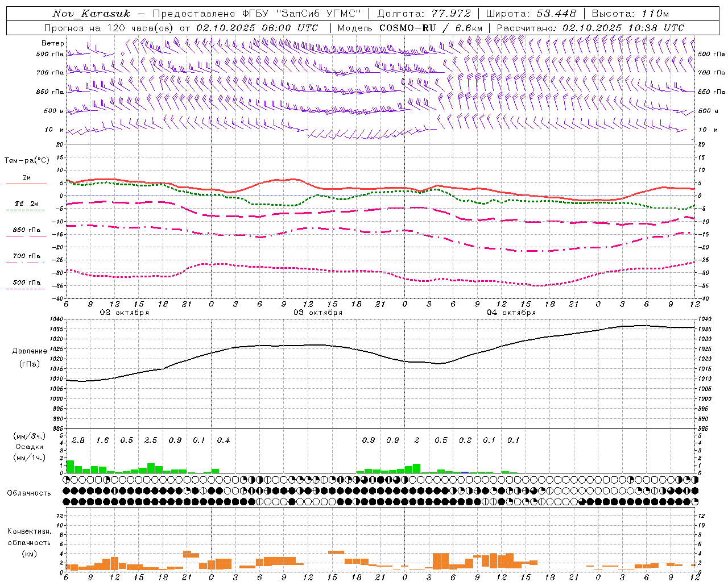Click the (мм/3ч.) precipitation unit label
This screenshot has width=728, height=582.
30,436
